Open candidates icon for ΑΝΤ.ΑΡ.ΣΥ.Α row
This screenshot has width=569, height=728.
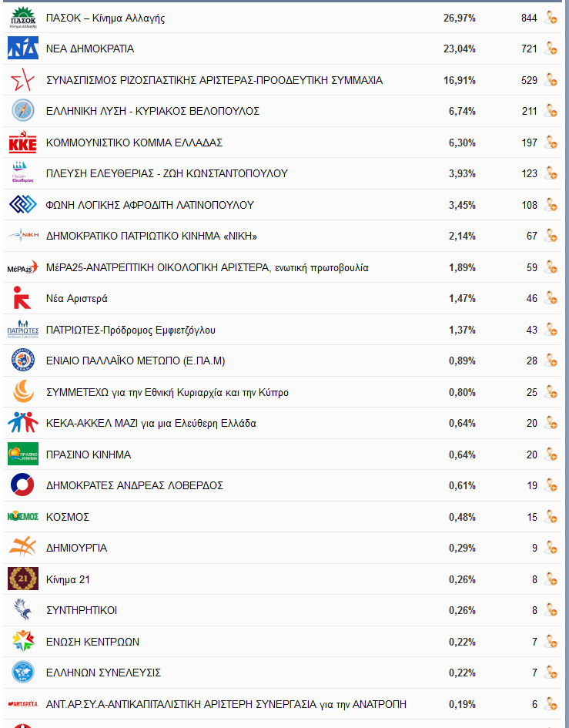tap(551, 704)
